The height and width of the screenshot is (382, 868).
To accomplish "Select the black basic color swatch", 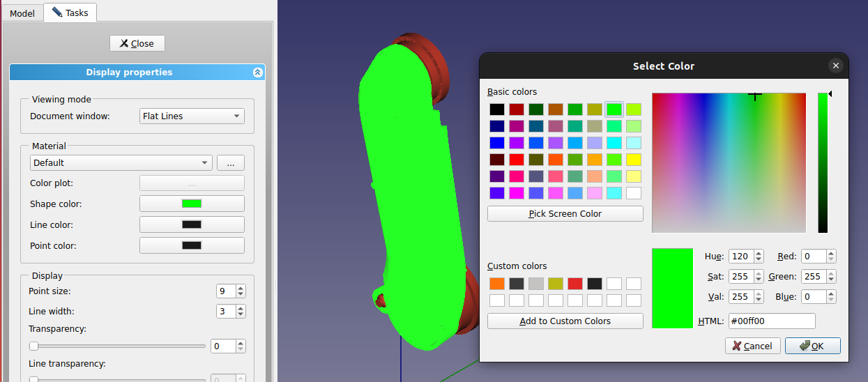I will pos(496,109).
